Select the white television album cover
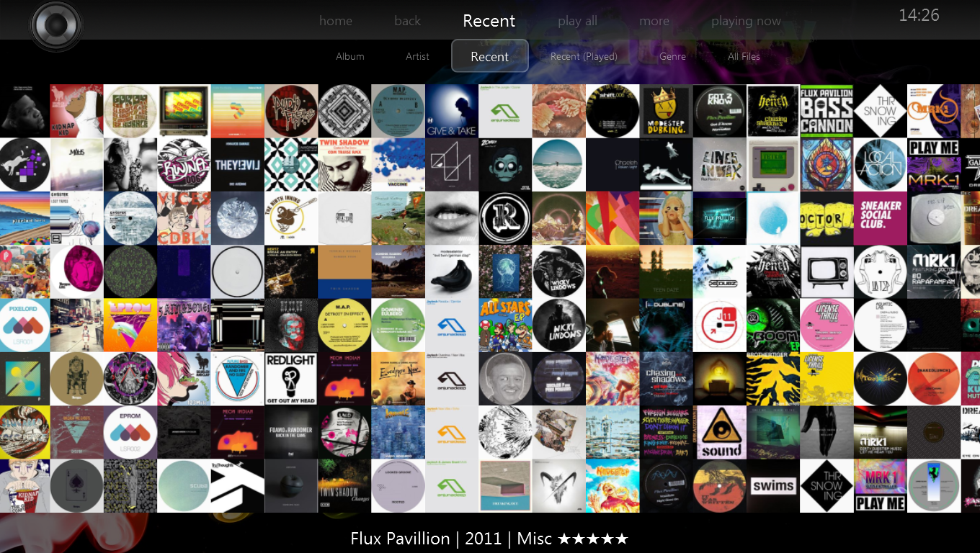The height and width of the screenshot is (553, 980). (x=827, y=271)
